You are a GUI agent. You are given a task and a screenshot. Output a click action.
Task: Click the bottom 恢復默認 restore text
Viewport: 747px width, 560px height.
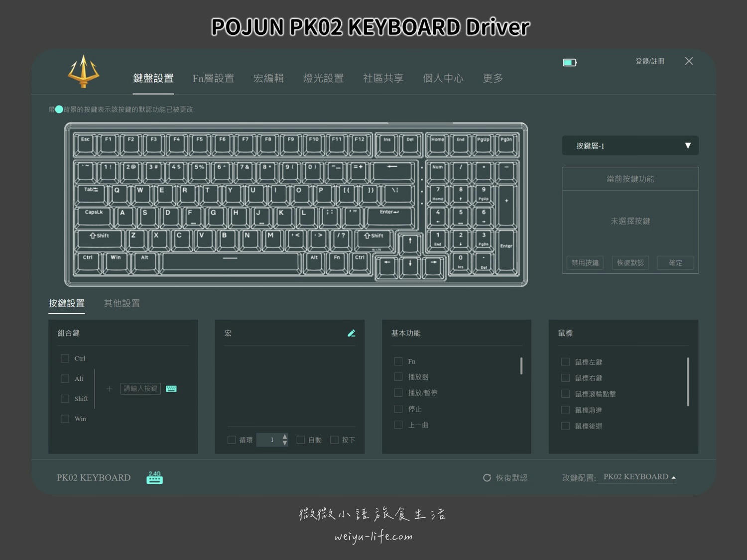coord(511,478)
